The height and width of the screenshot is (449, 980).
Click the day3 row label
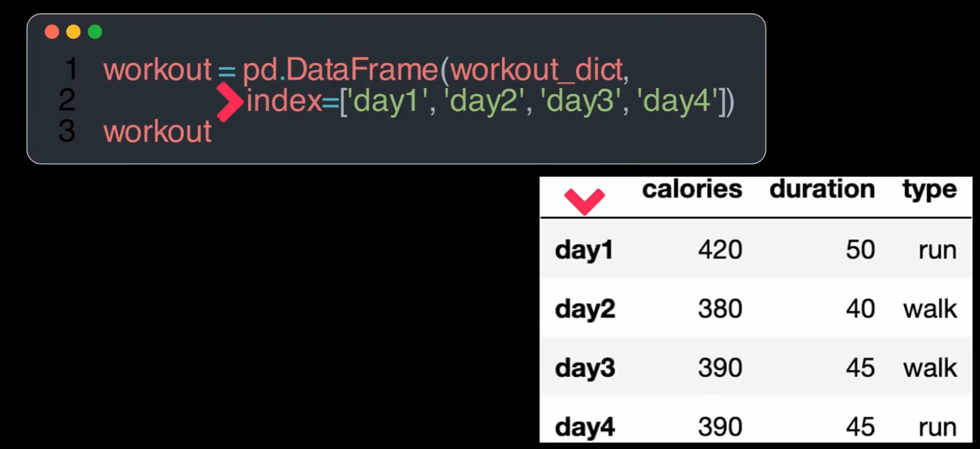pyautogui.click(x=585, y=369)
